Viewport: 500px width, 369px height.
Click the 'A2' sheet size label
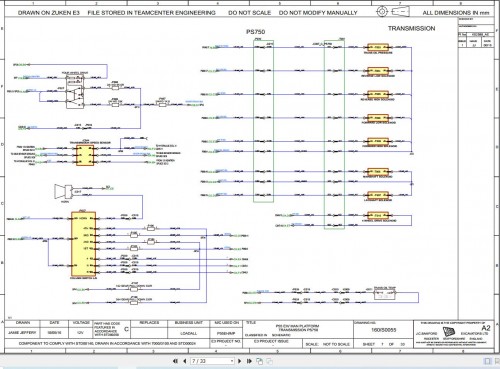click(486, 328)
